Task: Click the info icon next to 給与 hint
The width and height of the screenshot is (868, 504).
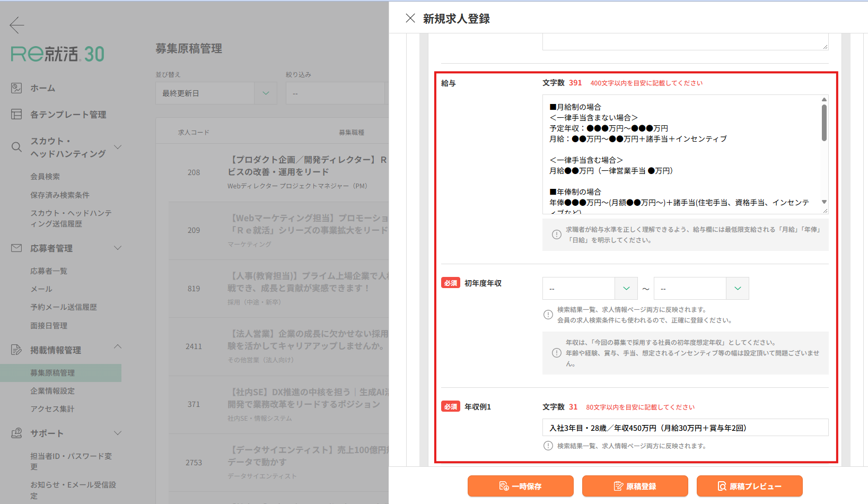Action: (x=557, y=234)
